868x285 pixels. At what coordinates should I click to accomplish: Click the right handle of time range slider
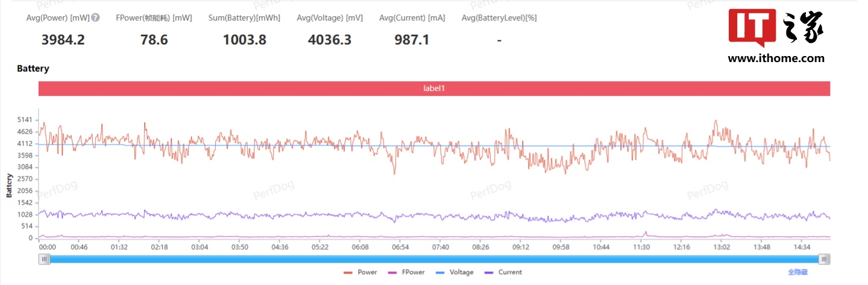824,259
